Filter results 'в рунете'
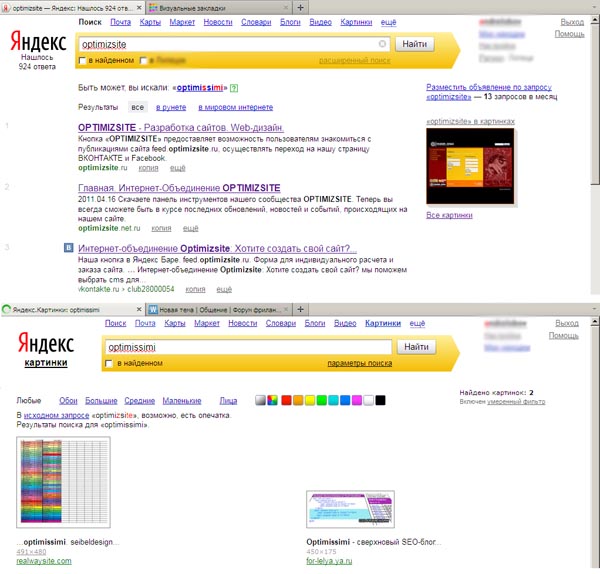 [x=171, y=107]
